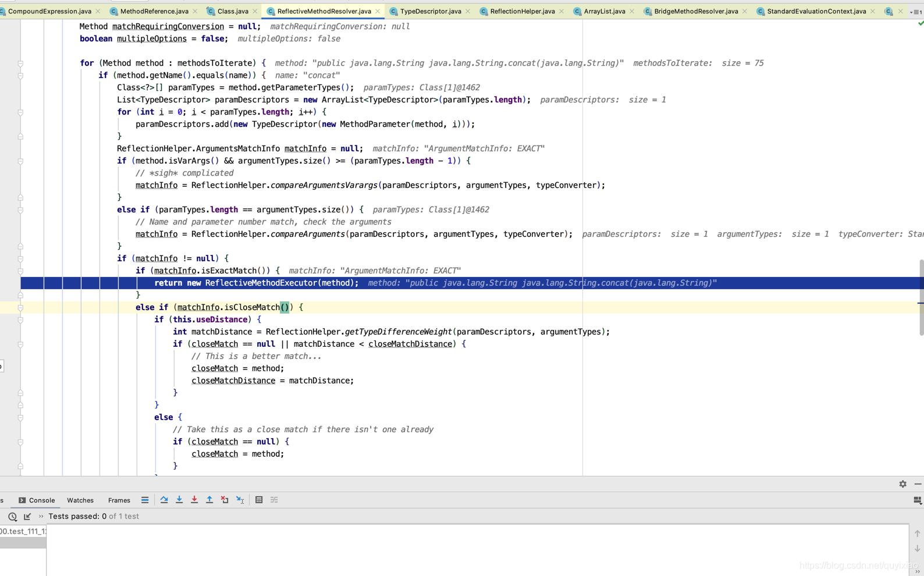Click the Step Over debugger icon
This screenshot has width=924, height=576.
(x=164, y=500)
